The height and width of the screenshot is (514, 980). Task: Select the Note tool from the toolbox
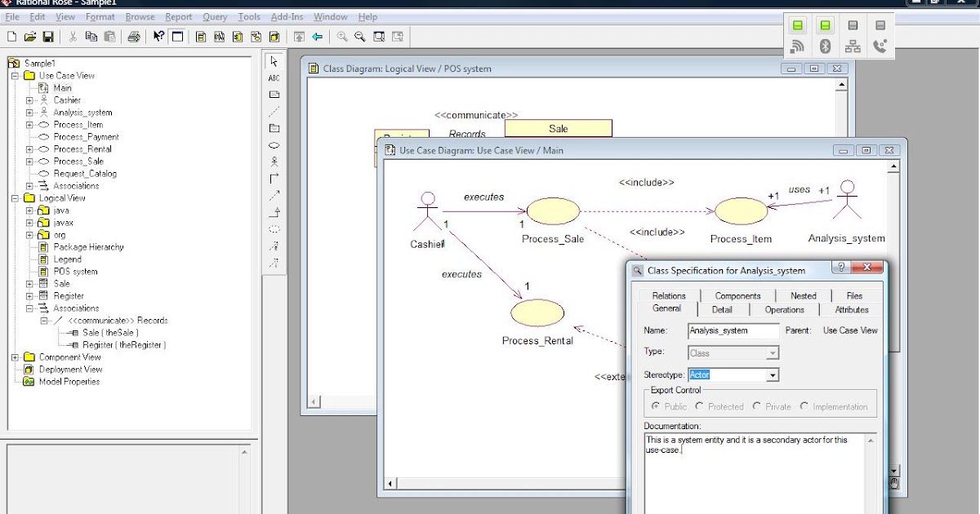pyautogui.click(x=274, y=93)
